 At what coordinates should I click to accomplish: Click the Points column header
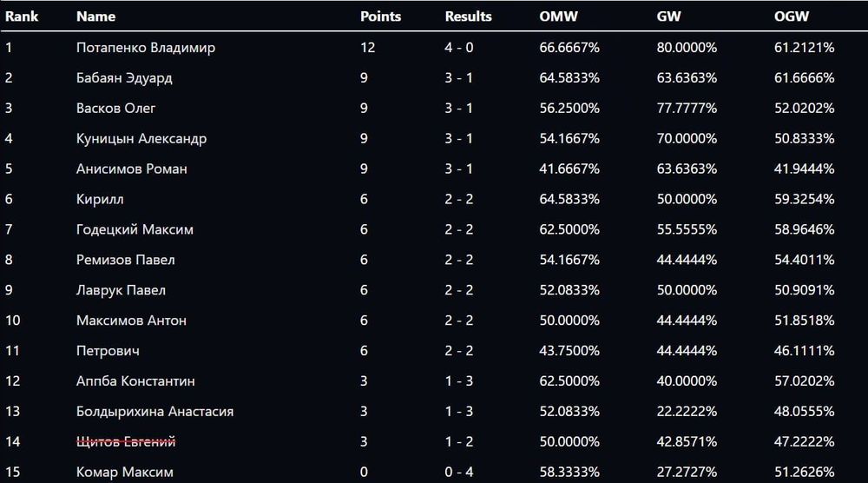click(x=381, y=17)
